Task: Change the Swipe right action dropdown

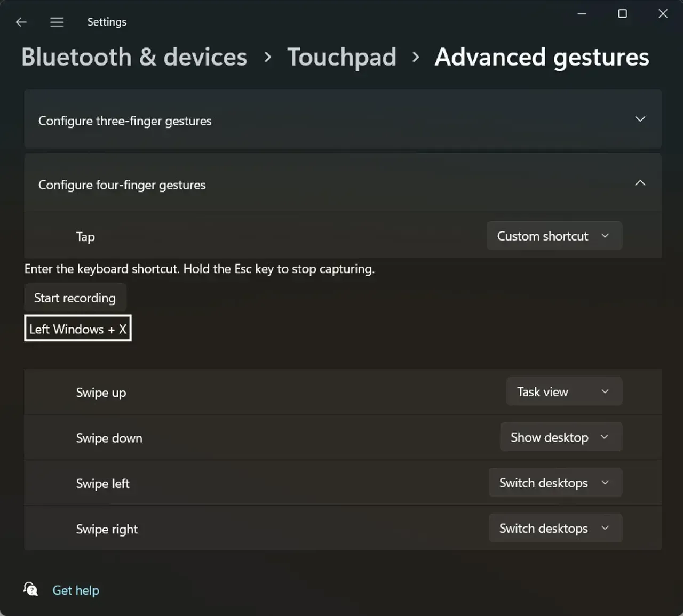Action: (x=555, y=528)
